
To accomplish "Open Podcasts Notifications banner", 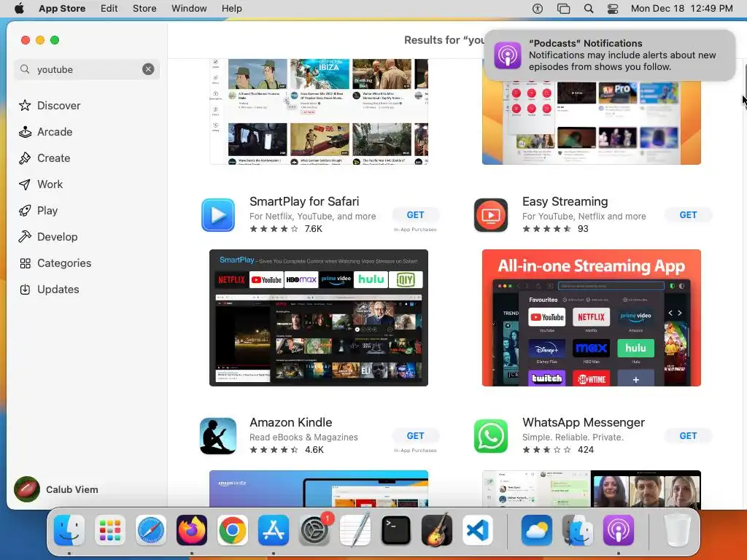I will click(609, 55).
